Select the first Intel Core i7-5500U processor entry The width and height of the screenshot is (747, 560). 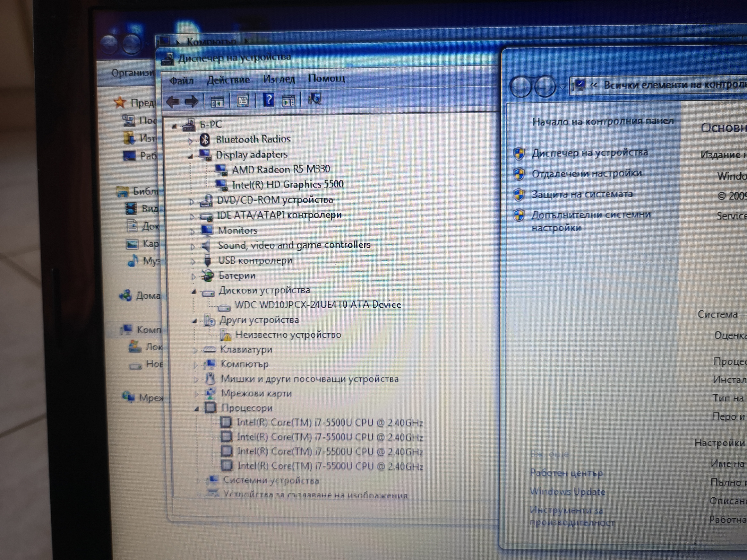(x=330, y=423)
